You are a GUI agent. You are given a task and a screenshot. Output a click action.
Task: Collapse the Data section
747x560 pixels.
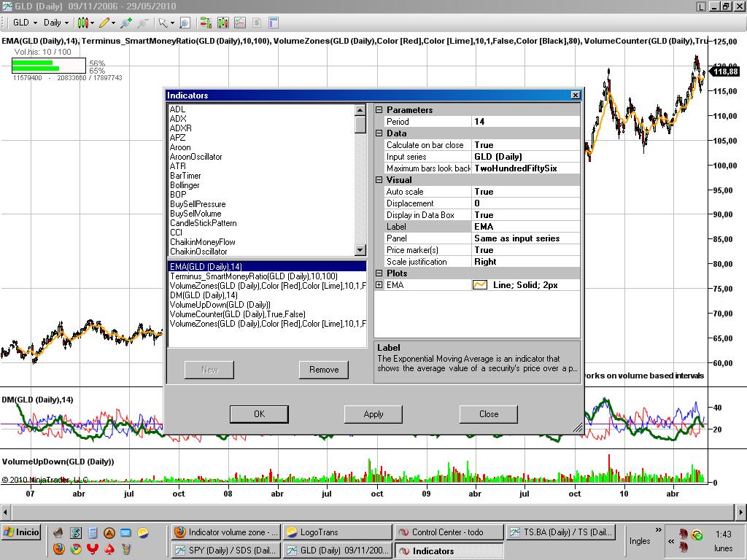379,133
